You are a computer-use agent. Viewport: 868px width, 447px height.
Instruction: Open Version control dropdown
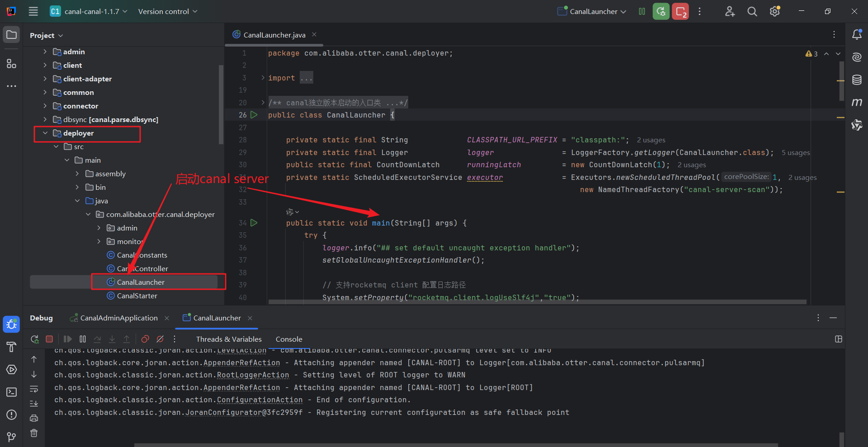point(168,11)
